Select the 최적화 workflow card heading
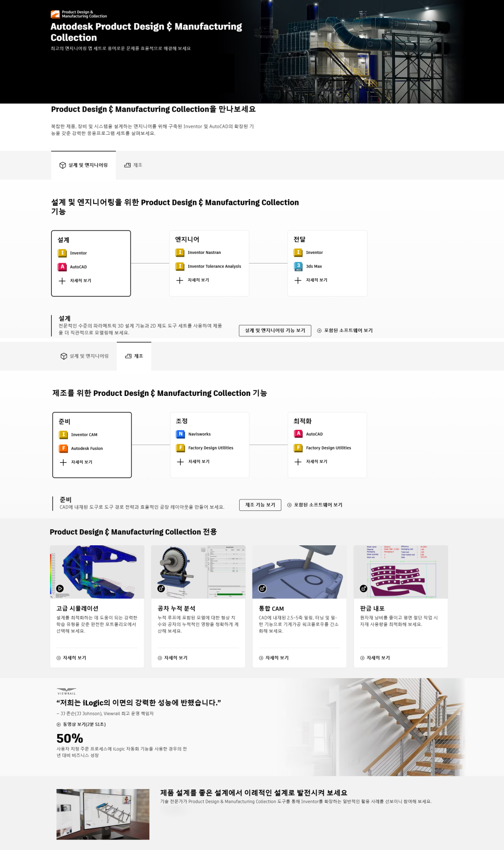 302,421
